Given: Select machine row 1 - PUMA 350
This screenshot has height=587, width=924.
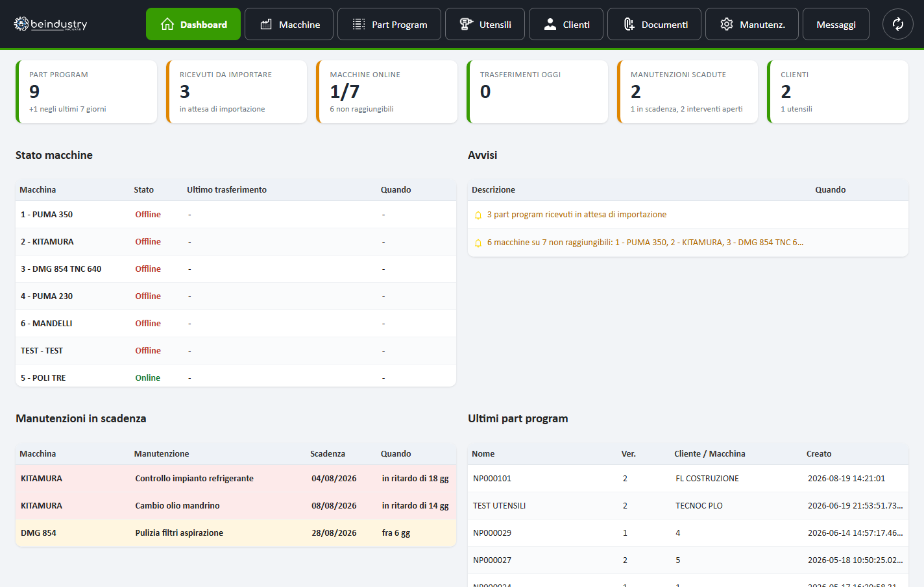Looking at the screenshot, I should tap(236, 214).
